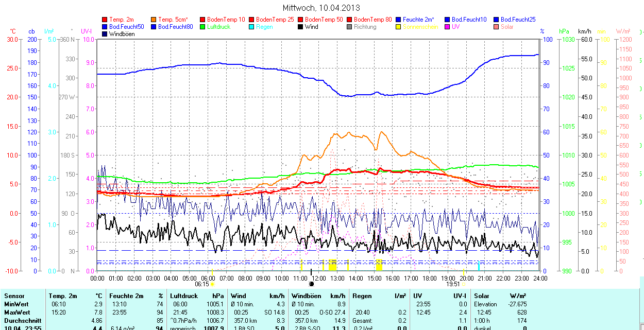
Task: Click the average temperature value 4.86
Action: tap(97, 321)
